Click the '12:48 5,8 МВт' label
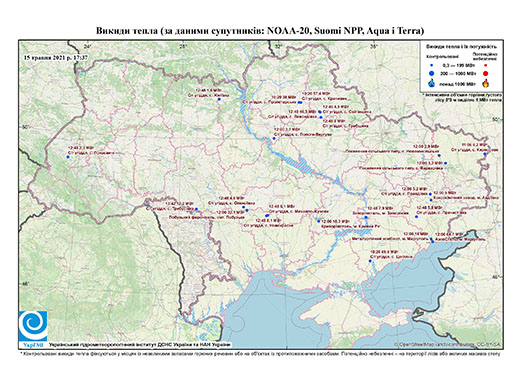 click(429, 207)
